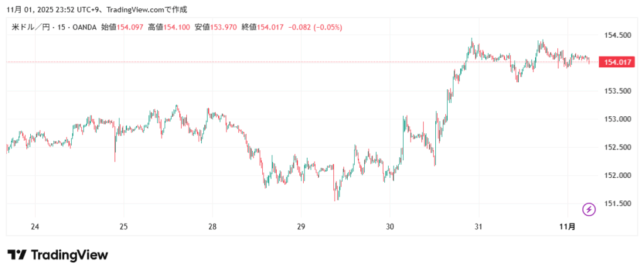This screenshot has height=274, width=644.
Task: Open the TradingView wordmark link
Action: [69, 255]
